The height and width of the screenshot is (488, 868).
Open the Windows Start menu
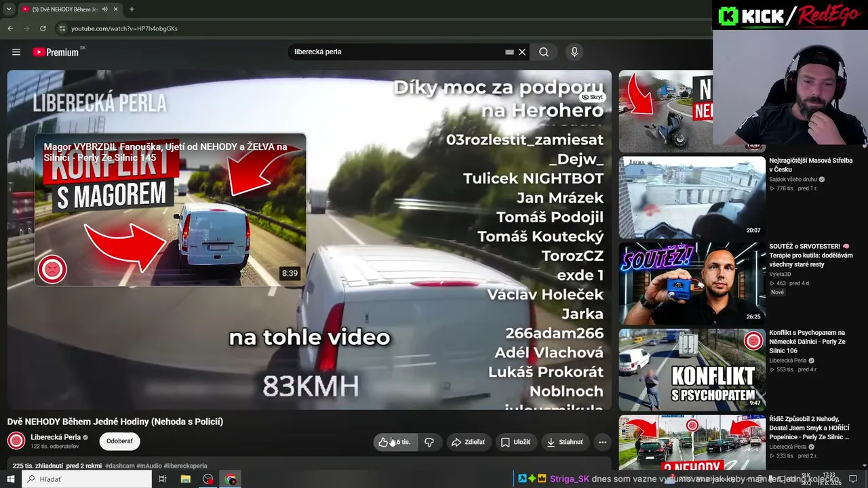click(10, 479)
